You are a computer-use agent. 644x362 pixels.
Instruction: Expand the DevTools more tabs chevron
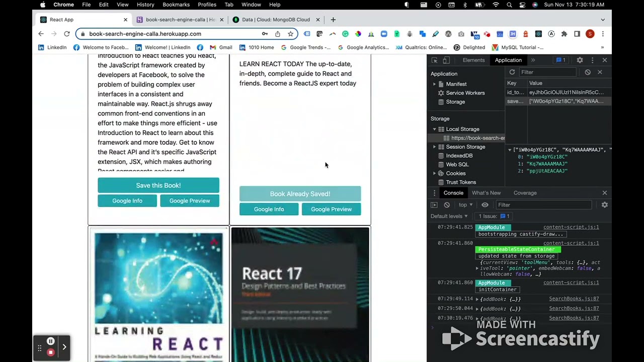pyautogui.click(x=533, y=60)
